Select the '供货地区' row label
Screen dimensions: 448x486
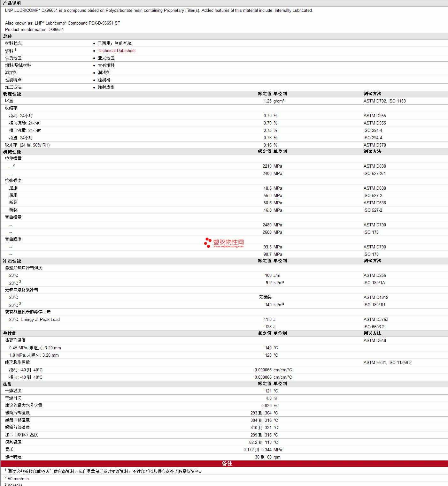(13, 58)
